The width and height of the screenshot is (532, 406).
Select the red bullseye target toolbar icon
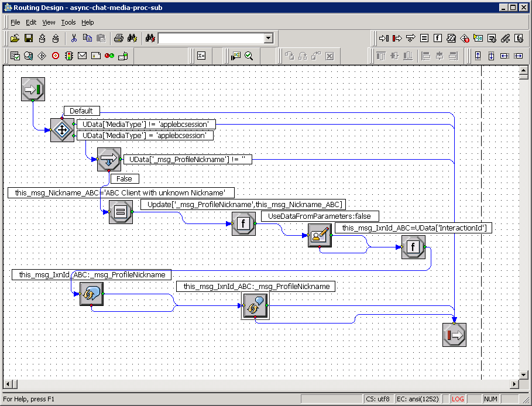click(x=56, y=56)
